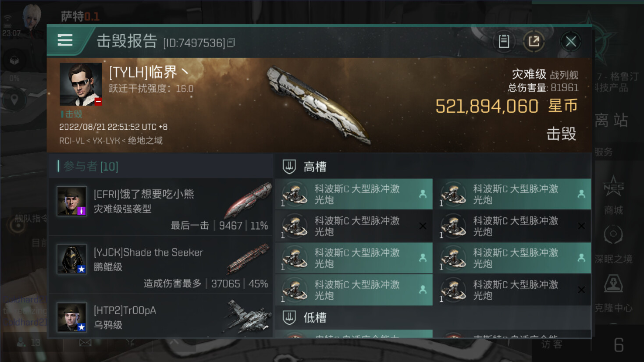
Task: Select participant [YJCK]Shade the Seeker
Action: [x=160, y=265]
